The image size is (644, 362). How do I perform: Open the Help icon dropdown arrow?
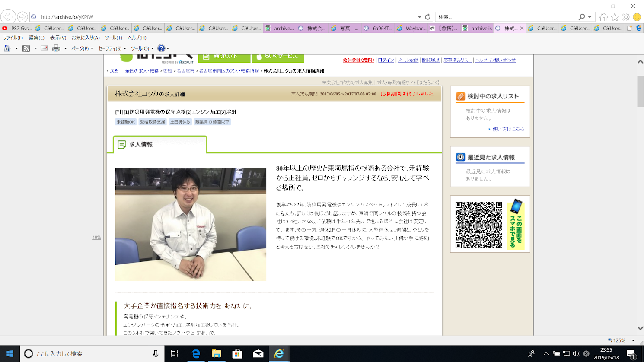[x=168, y=48]
